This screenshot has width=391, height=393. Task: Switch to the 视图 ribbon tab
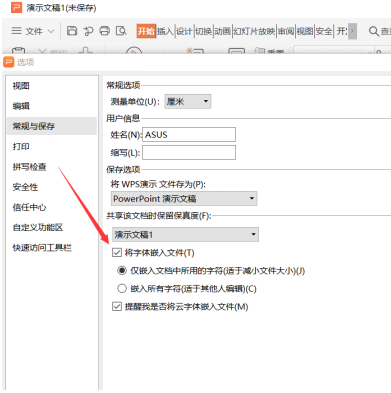(305, 31)
